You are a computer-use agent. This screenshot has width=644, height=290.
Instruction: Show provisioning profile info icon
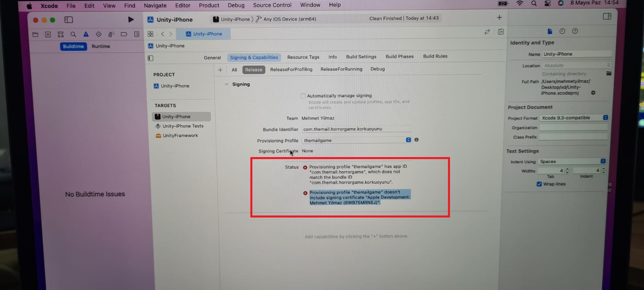point(417,140)
